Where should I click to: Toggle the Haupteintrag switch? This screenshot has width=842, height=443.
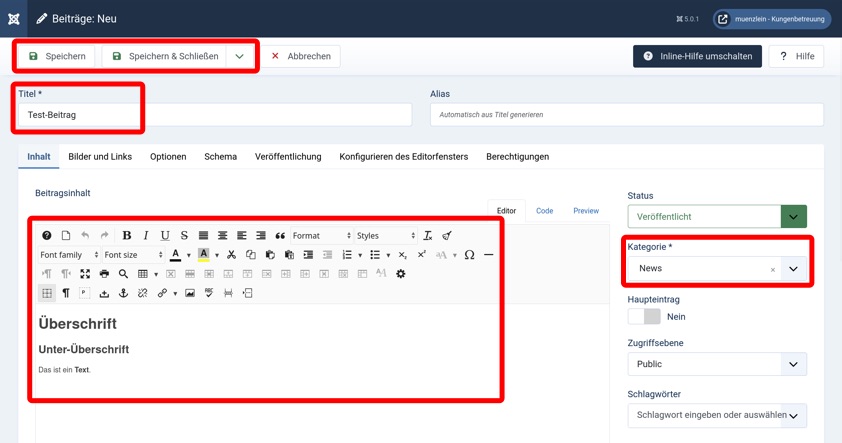click(644, 317)
